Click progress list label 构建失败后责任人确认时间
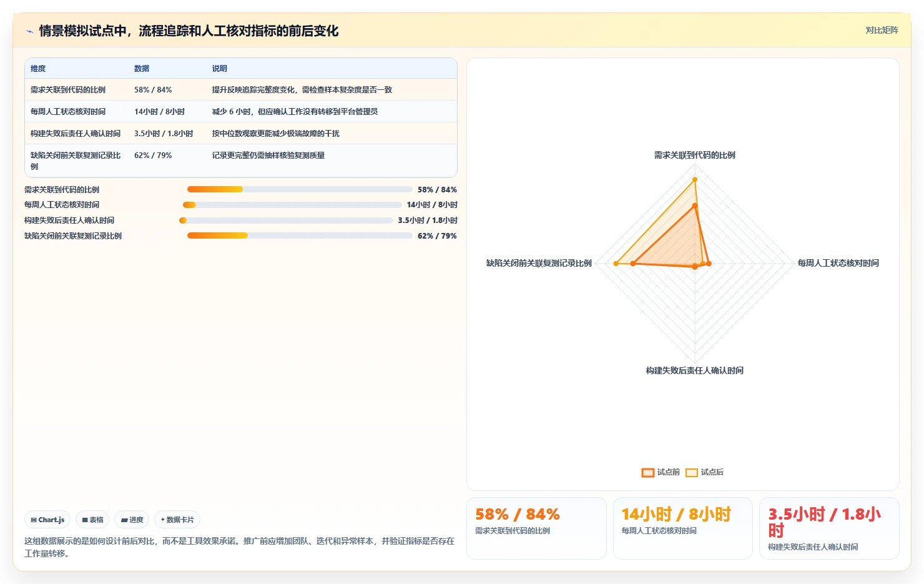The width and height of the screenshot is (924, 584). (69, 220)
